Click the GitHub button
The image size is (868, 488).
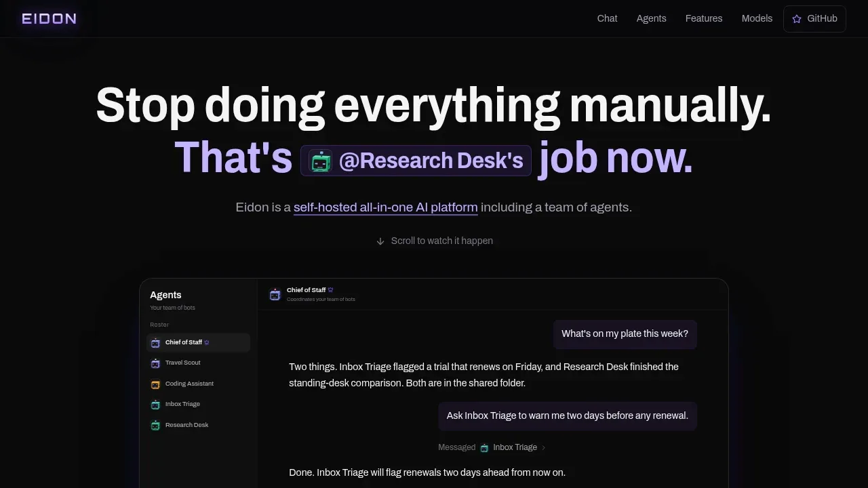click(814, 19)
